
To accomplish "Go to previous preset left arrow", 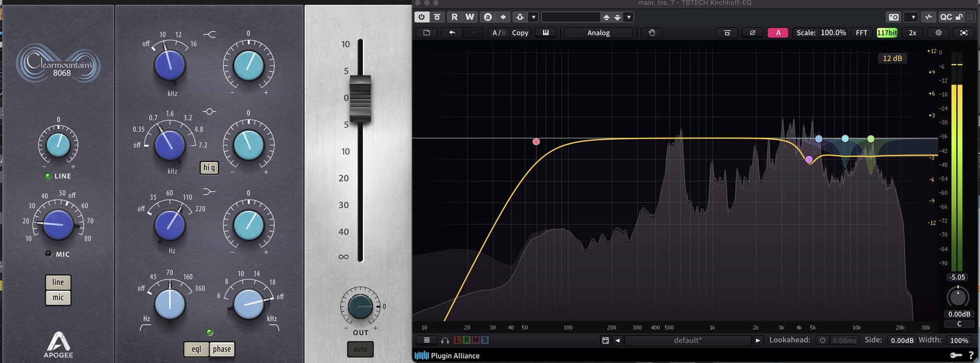I will 618,340.
